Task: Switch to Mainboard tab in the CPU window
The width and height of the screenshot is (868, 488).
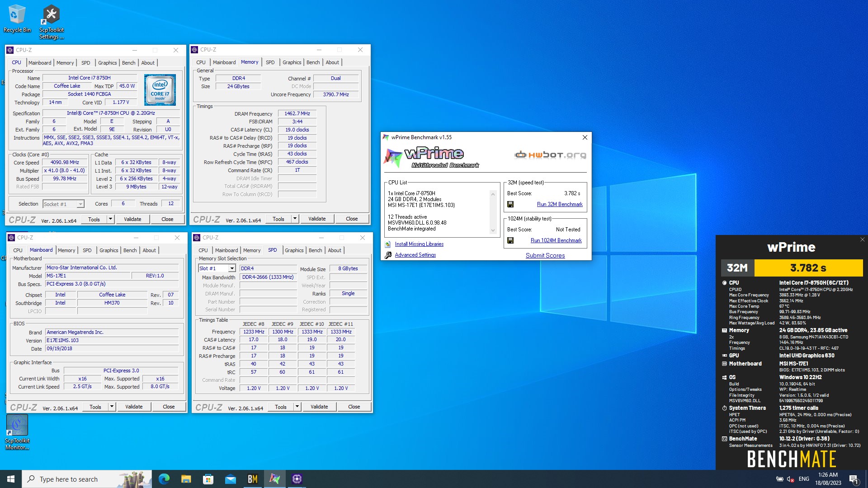Action: coord(40,63)
